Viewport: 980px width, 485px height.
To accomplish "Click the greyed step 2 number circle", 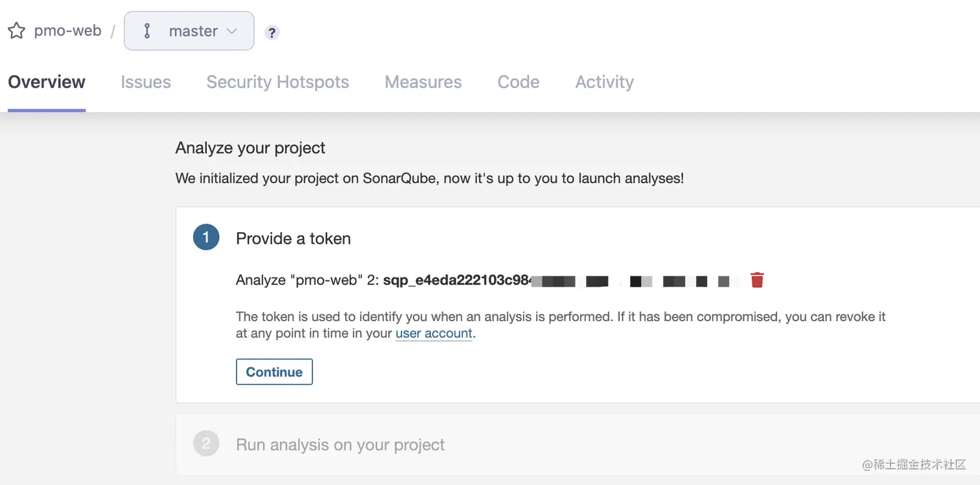I will pos(206,444).
